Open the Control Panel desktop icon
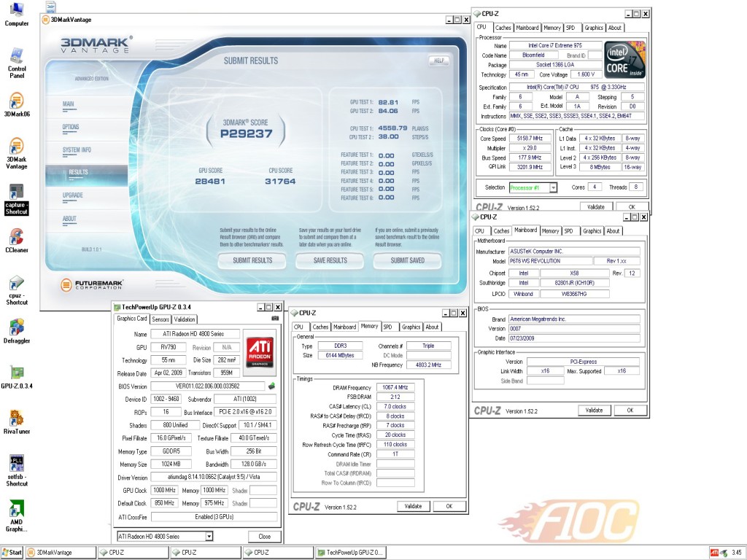 [17, 63]
